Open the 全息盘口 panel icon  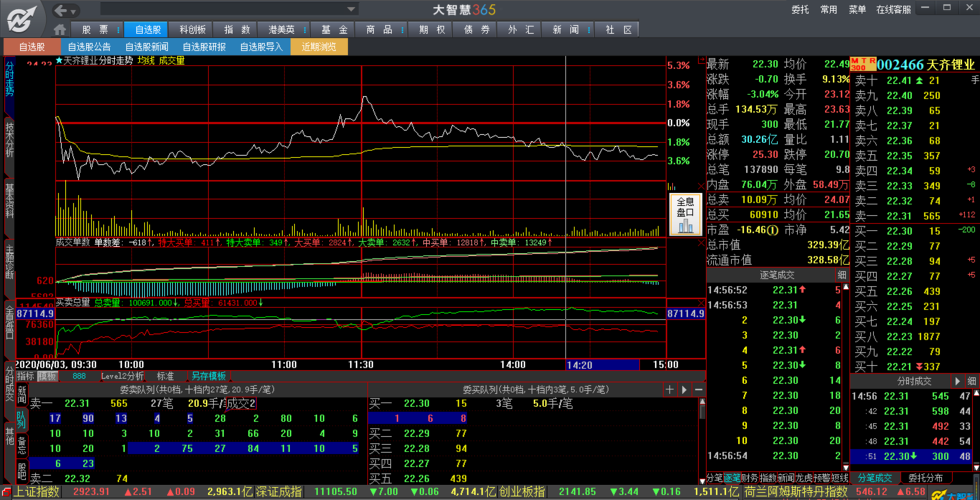coord(685,214)
